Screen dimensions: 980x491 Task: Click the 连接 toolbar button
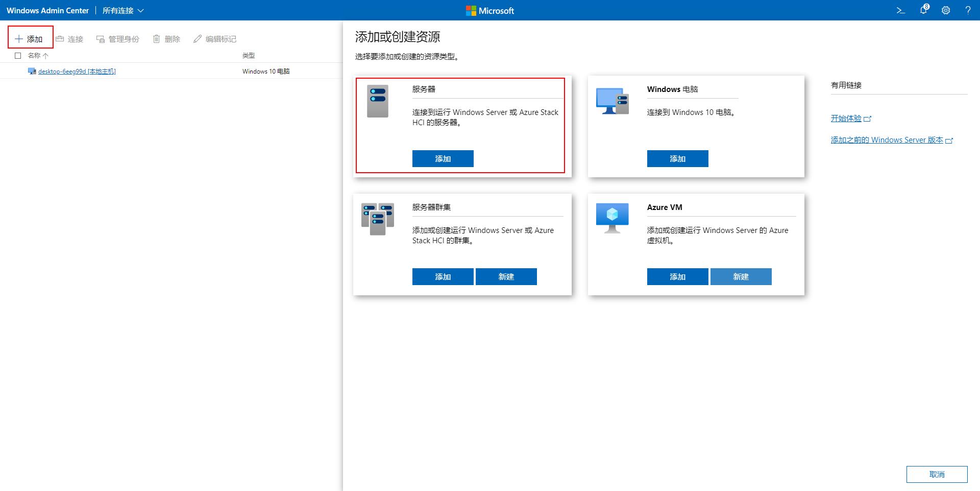tap(69, 39)
